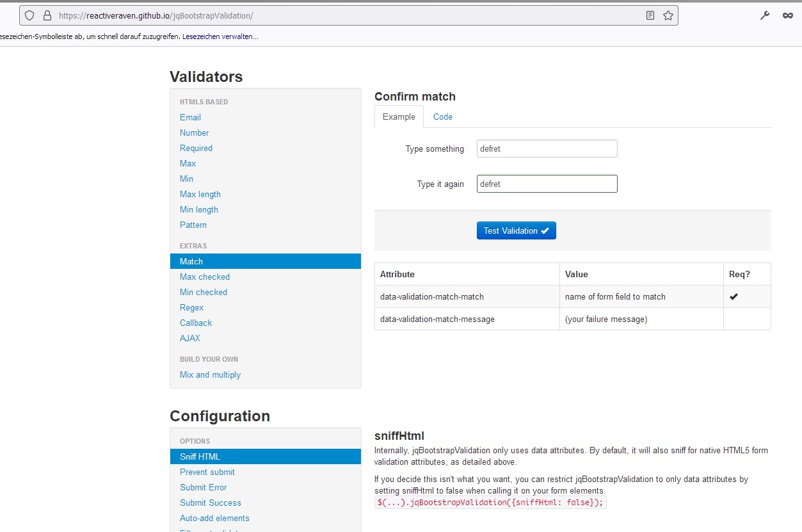The width and height of the screenshot is (802, 532).
Task: Click the shield tracking protection icon
Action: point(29,15)
